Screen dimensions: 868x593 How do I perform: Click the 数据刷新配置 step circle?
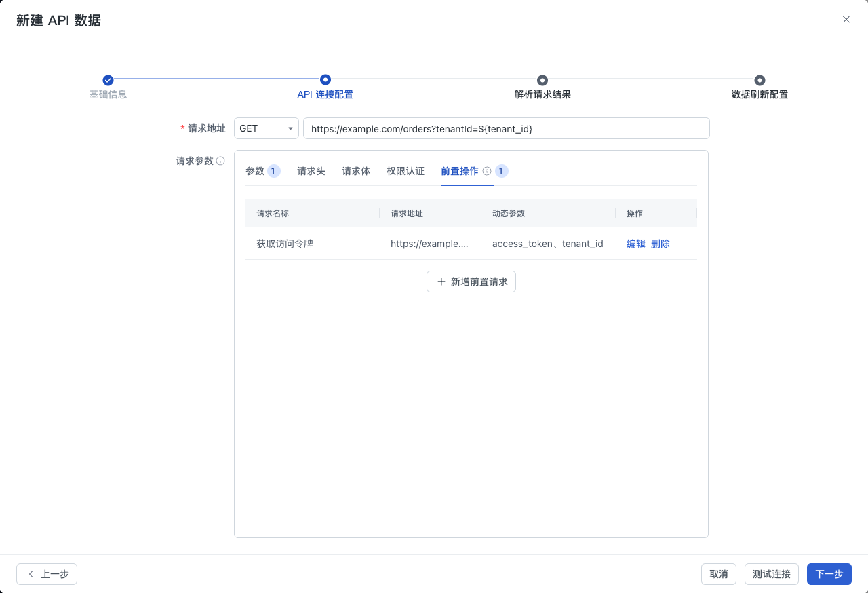tap(759, 80)
